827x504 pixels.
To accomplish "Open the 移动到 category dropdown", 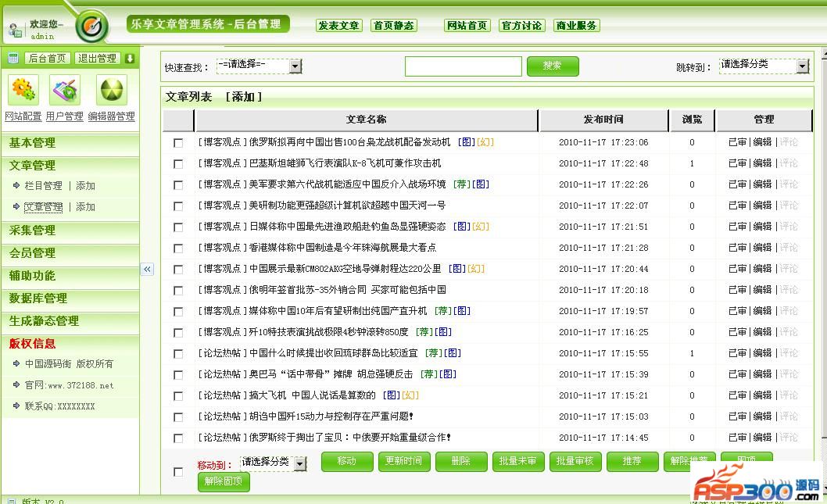I will pyautogui.click(x=274, y=463).
